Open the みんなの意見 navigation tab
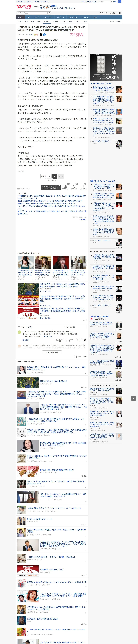138x644 pixels. pos(73,17)
